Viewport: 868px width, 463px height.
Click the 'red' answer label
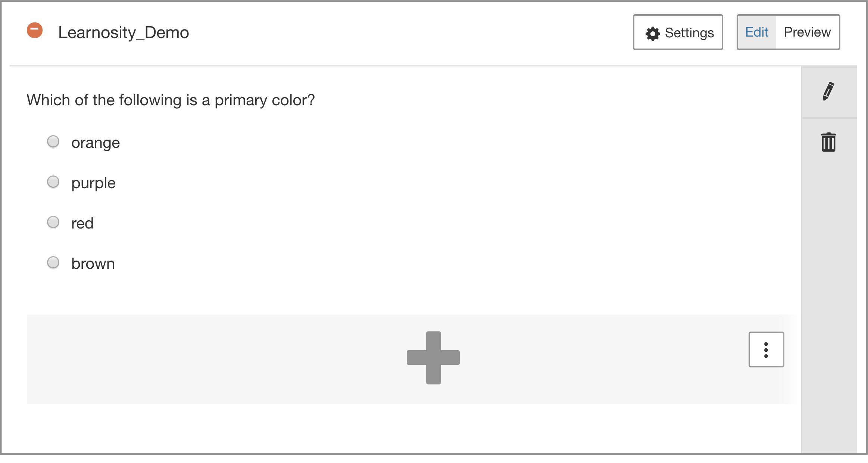click(82, 224)
